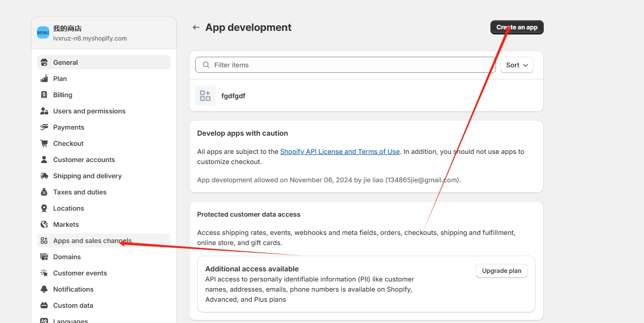The width and height of the screenshot is (644, 323).
Task: Click the search magnifier in Filter items
Action: 206,65
